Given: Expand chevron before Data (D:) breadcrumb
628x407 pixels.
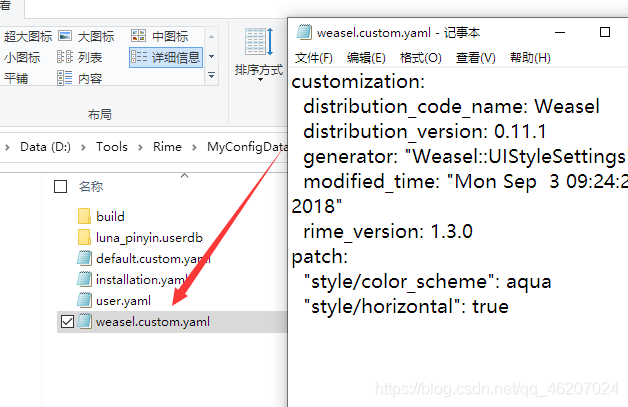Looking at the screenshot, I should 7,147.
